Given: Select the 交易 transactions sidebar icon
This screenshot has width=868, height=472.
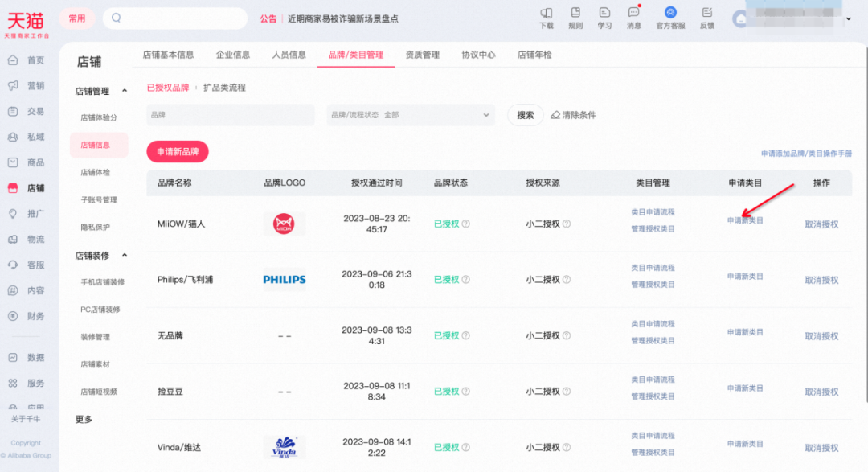Looking at the screenshot, I should click(x=26, y=111).
